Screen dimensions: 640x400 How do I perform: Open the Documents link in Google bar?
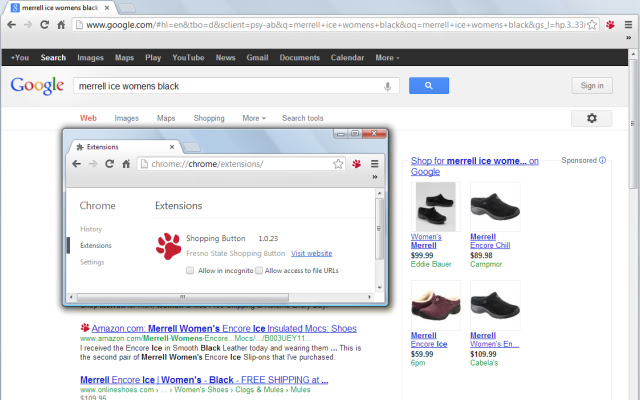tap(300, 58)
